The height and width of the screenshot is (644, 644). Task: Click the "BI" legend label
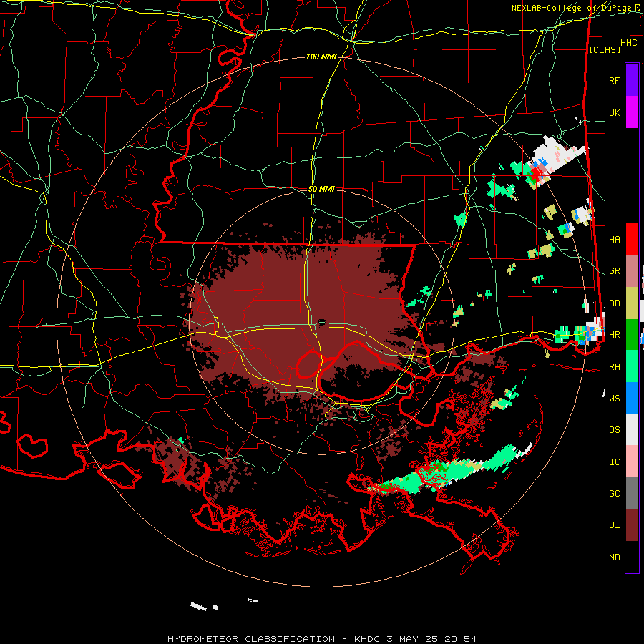(x=614, y=525)
